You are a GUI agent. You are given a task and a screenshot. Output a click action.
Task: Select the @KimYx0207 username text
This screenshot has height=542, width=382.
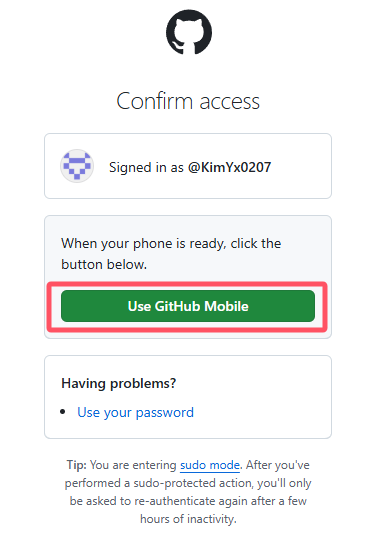click(229, 167)
